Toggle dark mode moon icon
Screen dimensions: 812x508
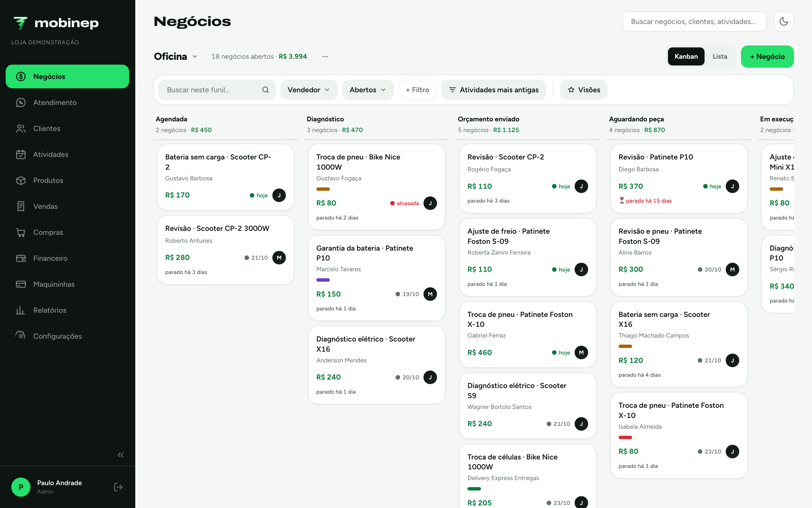coord(784,21)
